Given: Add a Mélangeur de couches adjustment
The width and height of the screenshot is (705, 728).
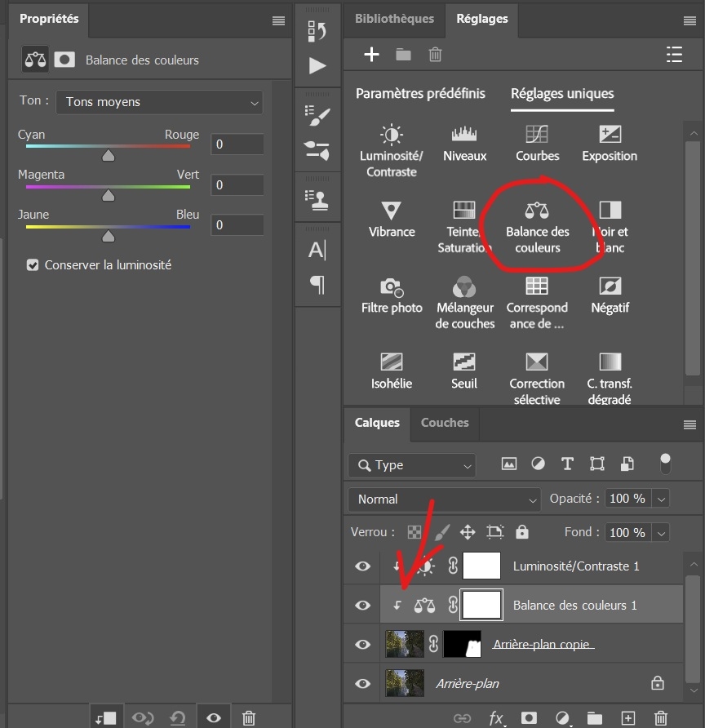Looking at the screenshot, I should (464, 303).
